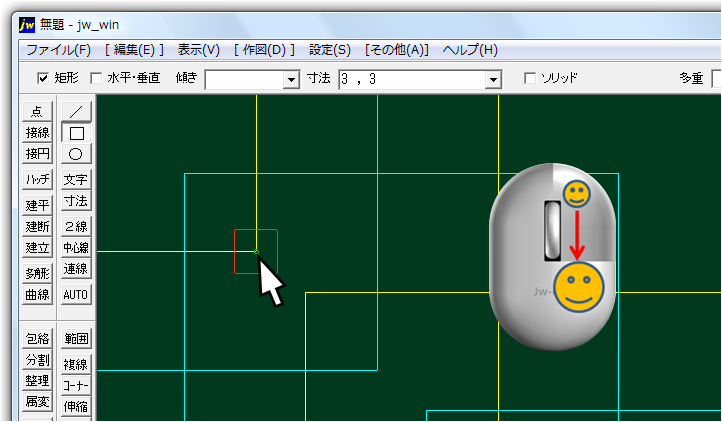
Task: Uncheck the 矩形 checkbox
Action: (43, 78)
